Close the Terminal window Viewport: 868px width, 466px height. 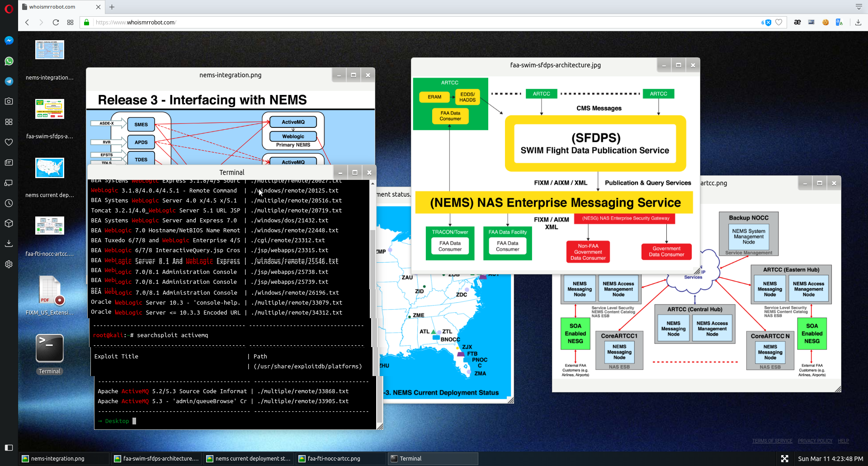tap(369, 172)
